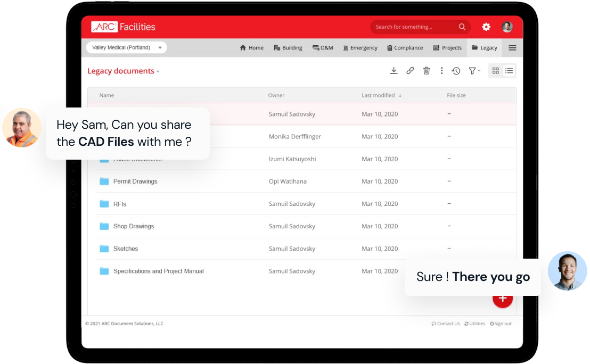Image resolution: width=590 pixels, height=364 pixels.
Task: Click the ARC Facilities logo
Action: (x=123, y=27)
